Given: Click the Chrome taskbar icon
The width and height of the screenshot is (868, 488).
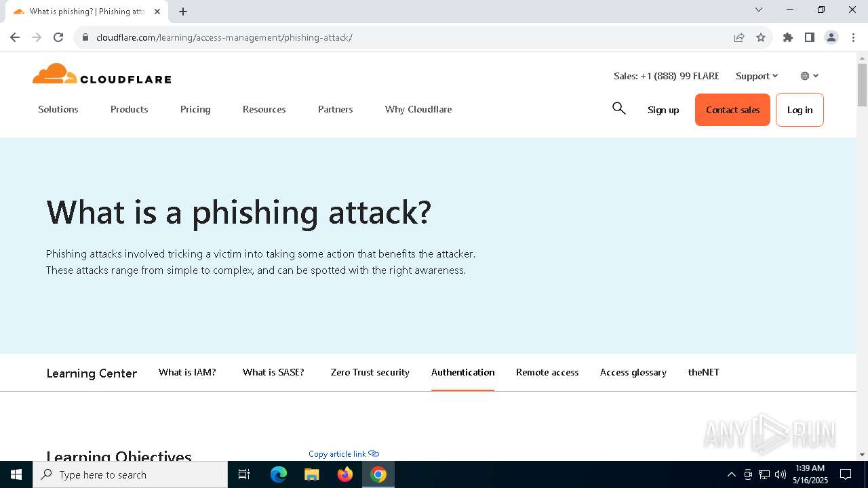Looking at the screenshot, I should pyautogui.click(x=378, y=474).
